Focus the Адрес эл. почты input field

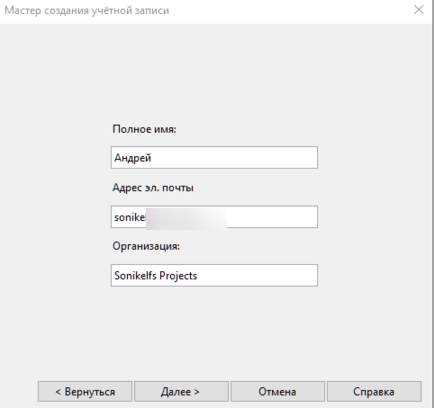click(x=214, y=217)
